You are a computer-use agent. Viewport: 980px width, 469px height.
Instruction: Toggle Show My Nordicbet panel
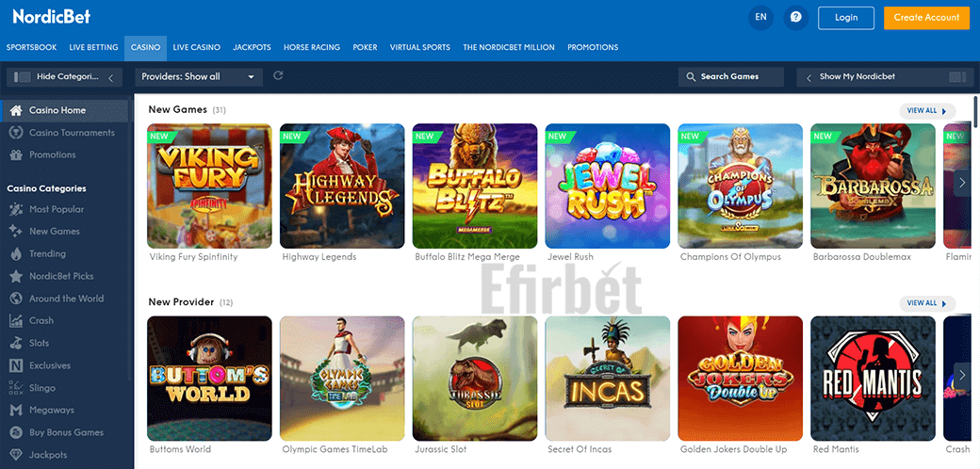tap(885, 77)
